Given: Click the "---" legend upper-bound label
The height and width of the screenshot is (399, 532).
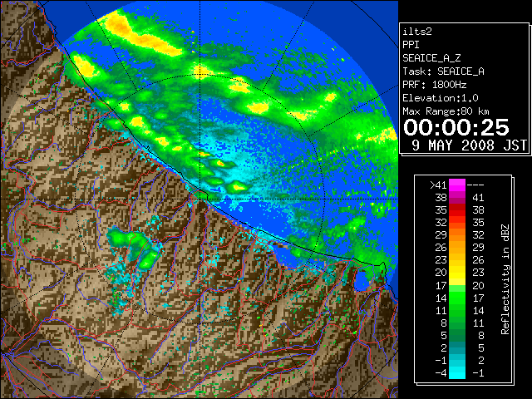Looking at the screenshot, I should [475, 185].
